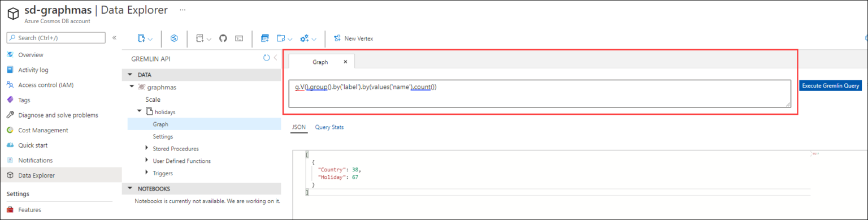Viewport: 868px width, 220px height.
Task: Expand the User Defined Functions node
Action: click(147, 161)
